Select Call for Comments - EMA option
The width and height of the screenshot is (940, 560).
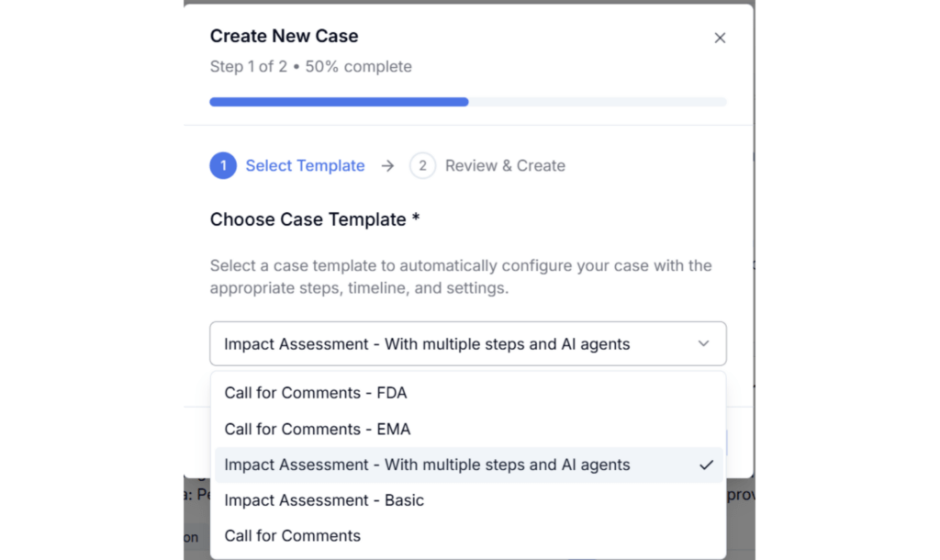tap(468, 430)
